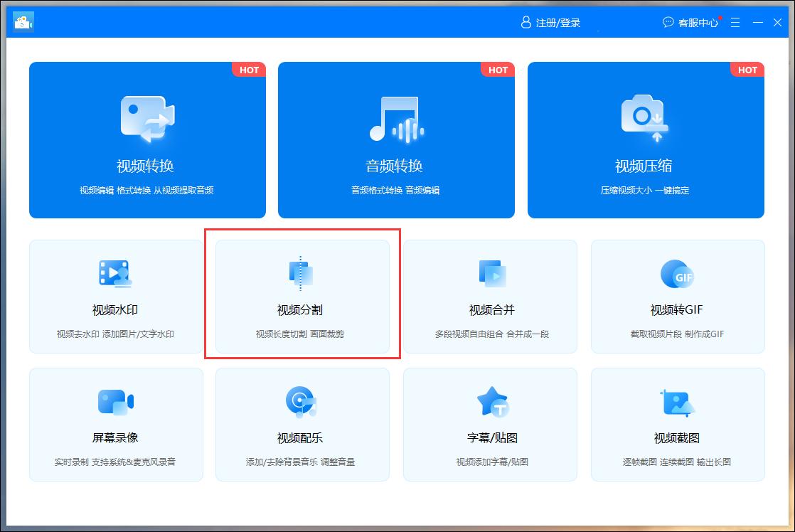Click the Video Watermark (视频水印) film icon
The width and height of the screenshot is (795, 532).
pos(115,272)
